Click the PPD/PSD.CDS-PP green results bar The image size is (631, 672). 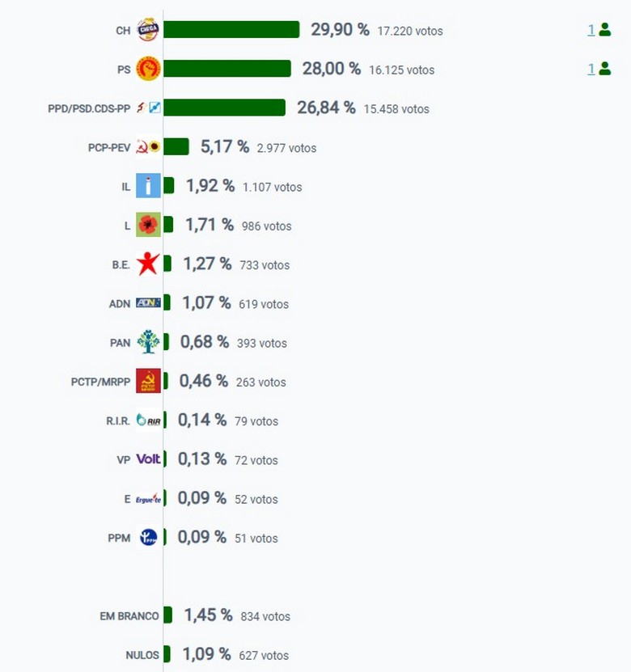click(x=225, y=108)
